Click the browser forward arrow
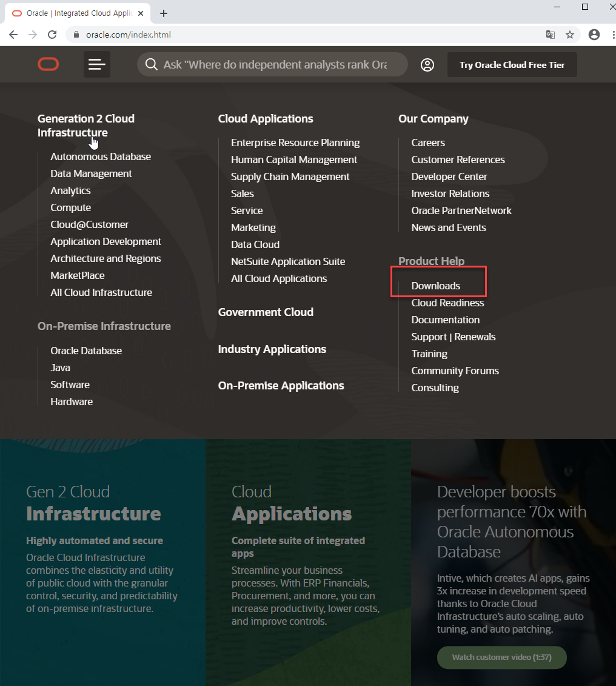This screenshot has height=686, width=616. tap(33, 35)
